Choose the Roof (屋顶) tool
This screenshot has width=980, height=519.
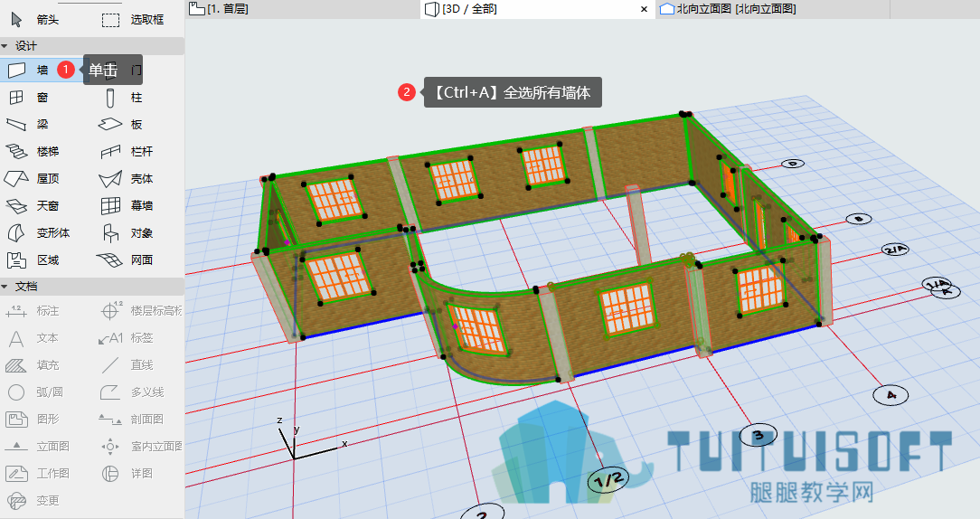[x=33, y=179]
